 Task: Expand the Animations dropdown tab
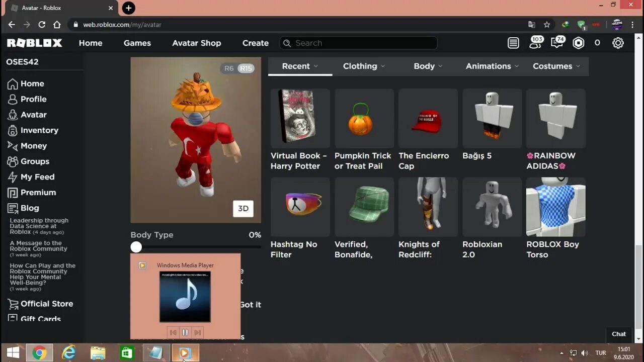pos(493,66)
